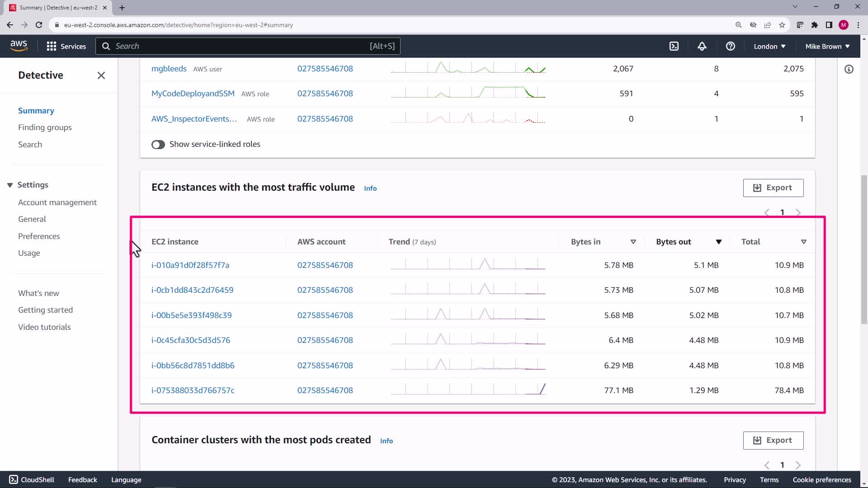
Task: Open the Services grid menu
Action: click(x=66, y=46)
